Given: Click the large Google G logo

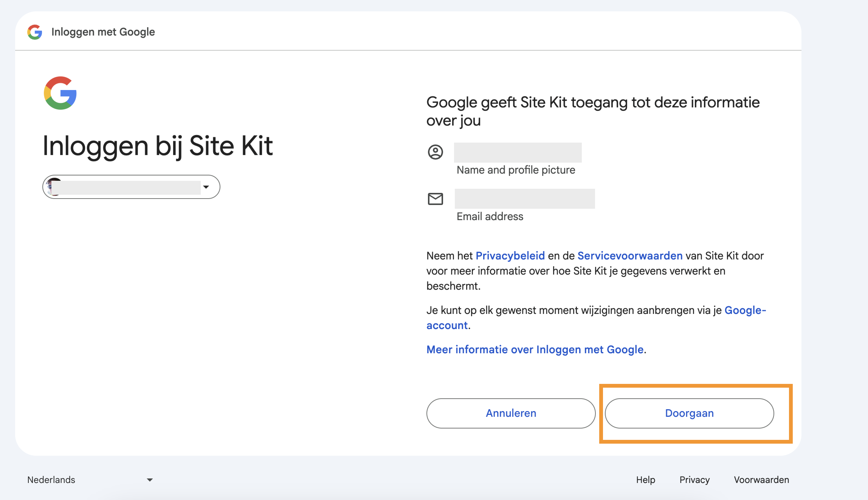Looking at the screenshot, I should pos(60,93).
